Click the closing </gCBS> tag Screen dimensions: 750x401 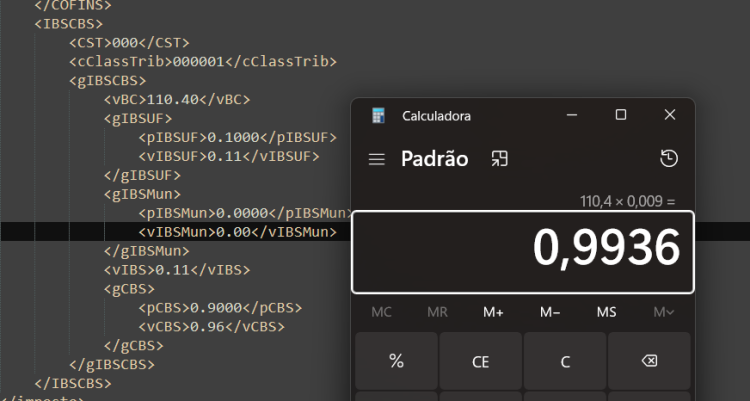pyautogui.click(x=133, y=345)
